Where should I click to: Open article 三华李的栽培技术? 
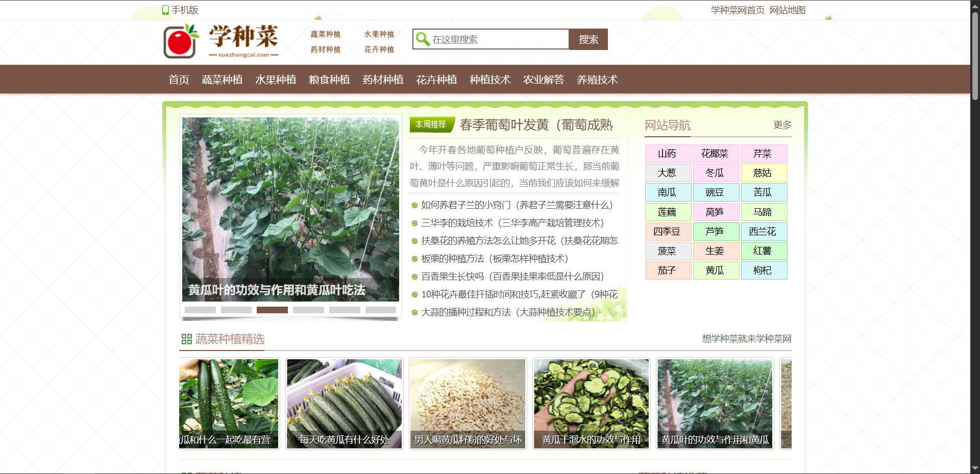point(512,223)
